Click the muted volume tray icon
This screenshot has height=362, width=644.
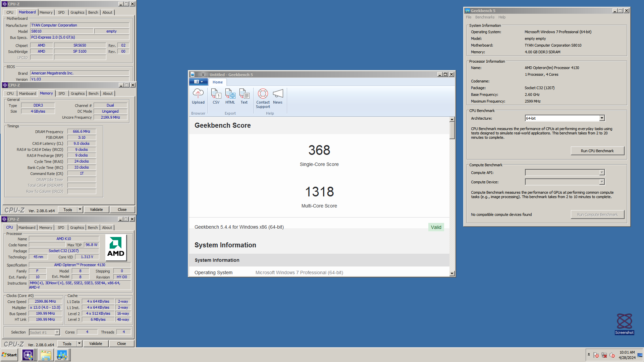(612, 355)
